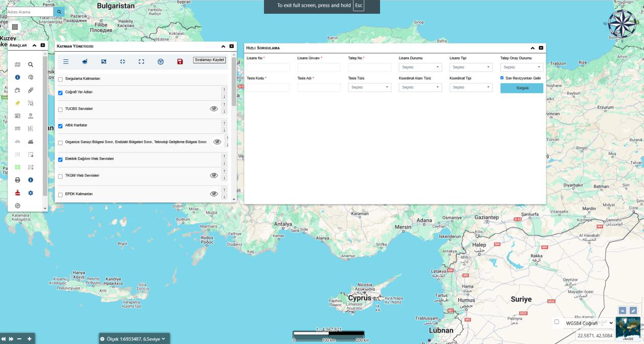Open hamburger menu in Katman Yöneticisi toolbar

click(66, 61)
